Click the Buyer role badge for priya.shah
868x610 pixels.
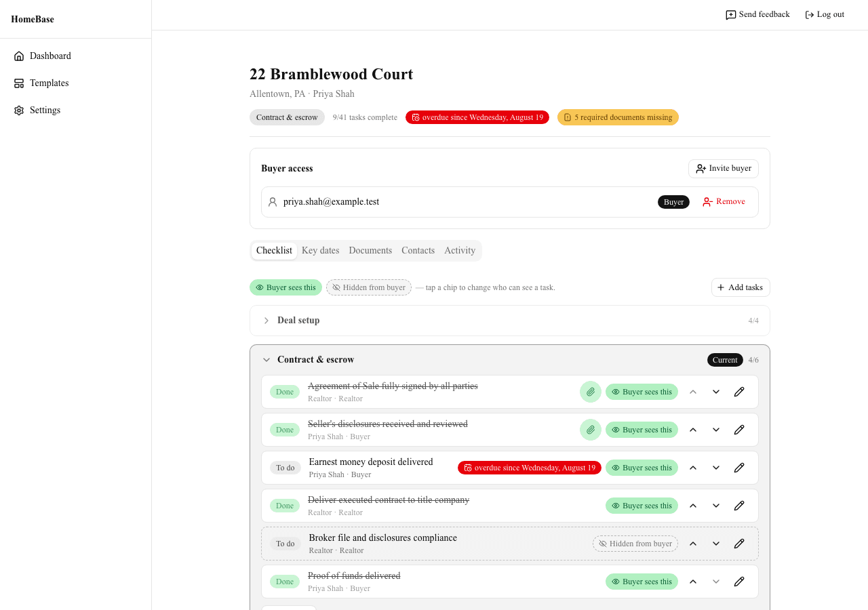point(673,202)
